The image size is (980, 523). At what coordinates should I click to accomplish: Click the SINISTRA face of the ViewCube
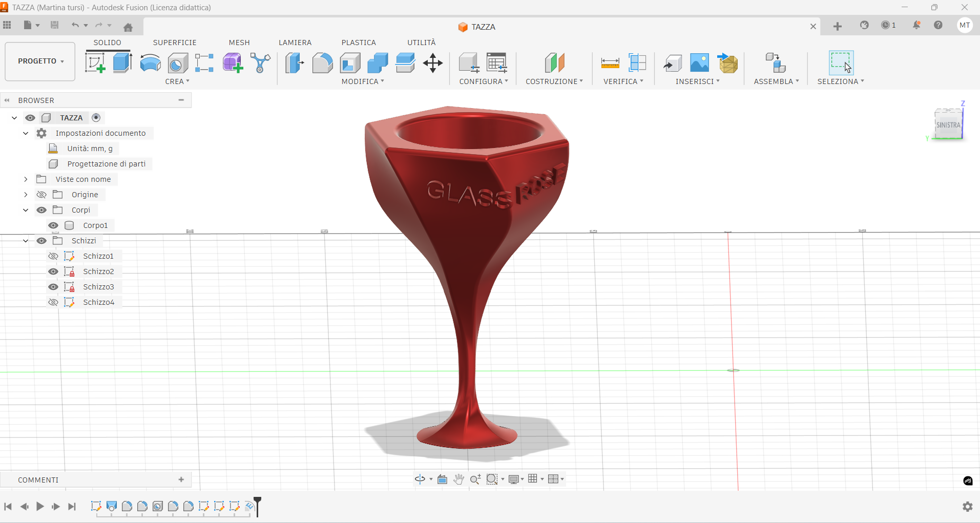[x=948, y=124]
